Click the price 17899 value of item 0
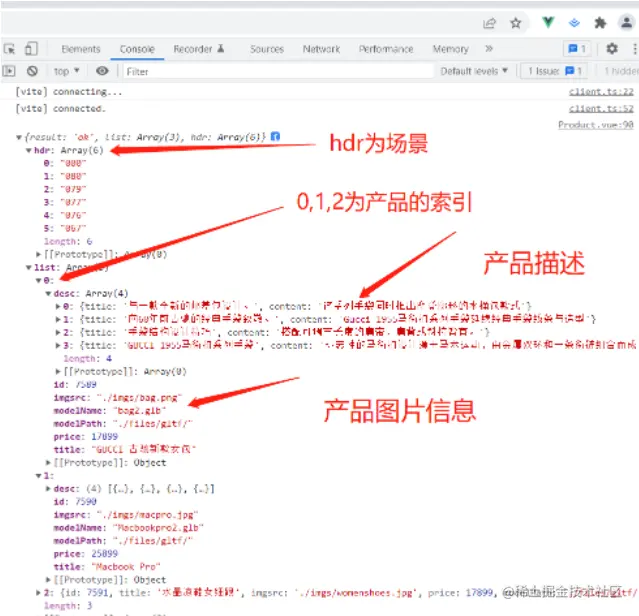Viewport: 639px width, 616px height. click(104, 437)
